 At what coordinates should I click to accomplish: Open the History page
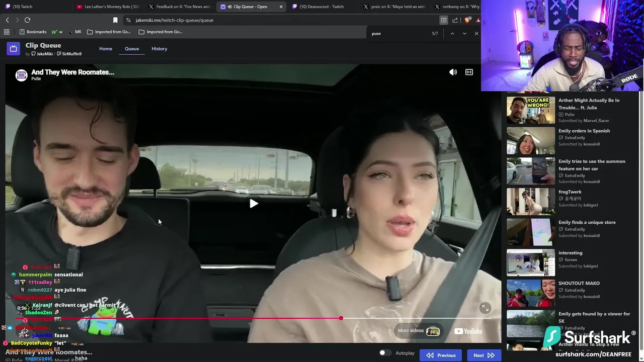159,49
